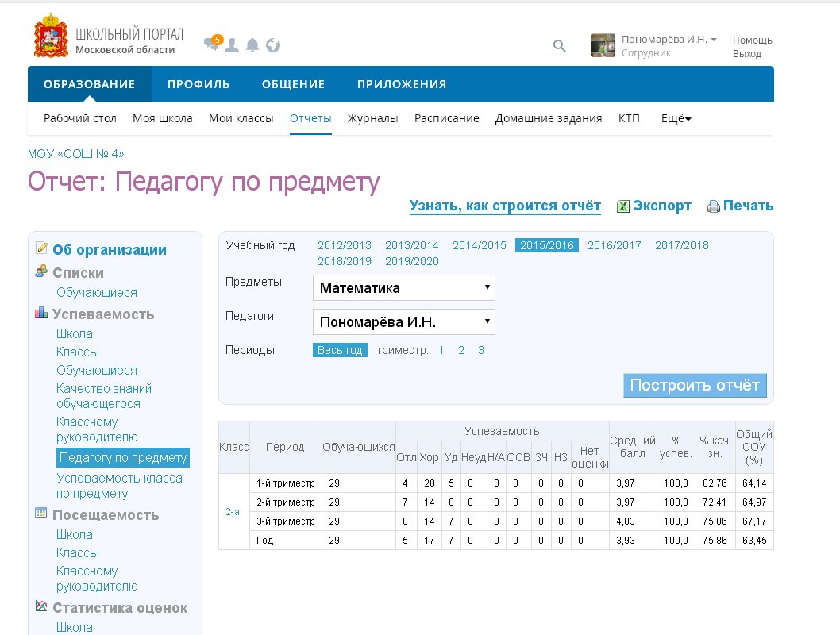Open class 2-а link in table
Screen dimensions: 840x635
pos(233,512)
